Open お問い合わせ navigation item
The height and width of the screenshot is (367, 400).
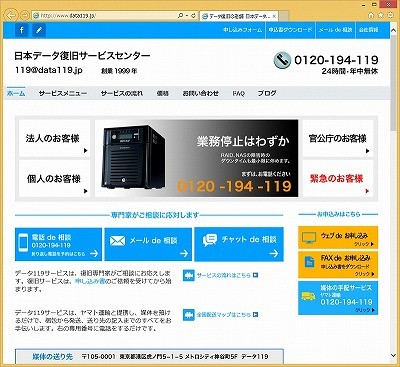pos(201,94)
